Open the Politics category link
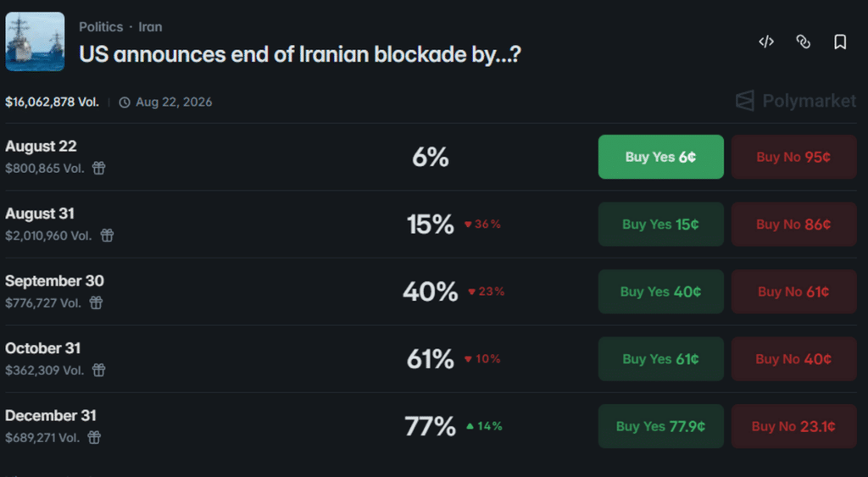 101,27
